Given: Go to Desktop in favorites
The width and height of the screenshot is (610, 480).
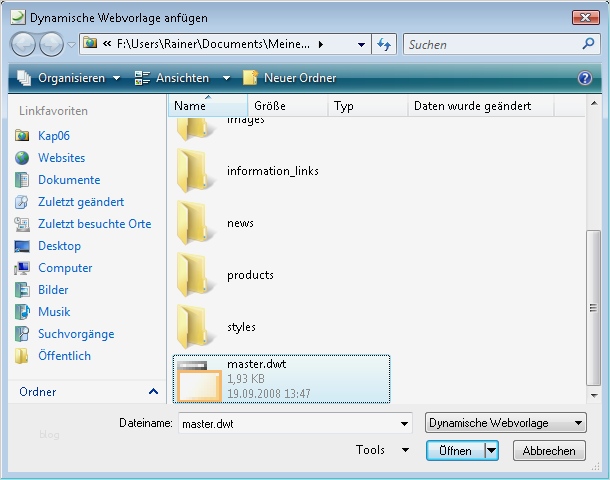Looking at the screenshot, I should tap(60, 246).
